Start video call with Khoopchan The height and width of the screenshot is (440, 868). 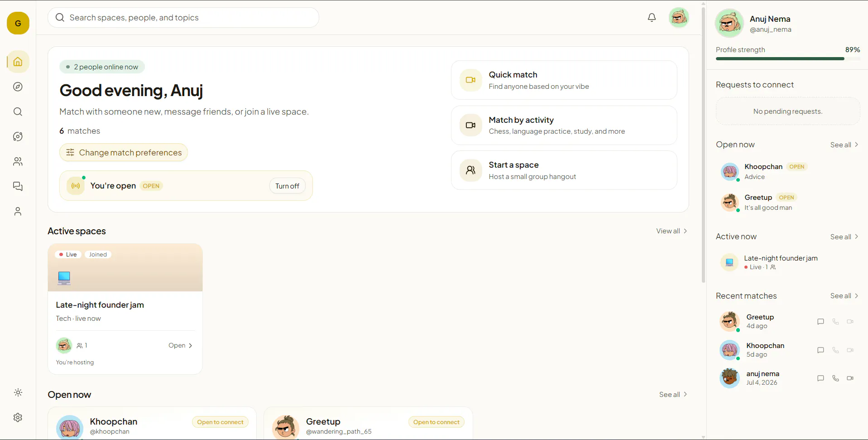(850, 350)
